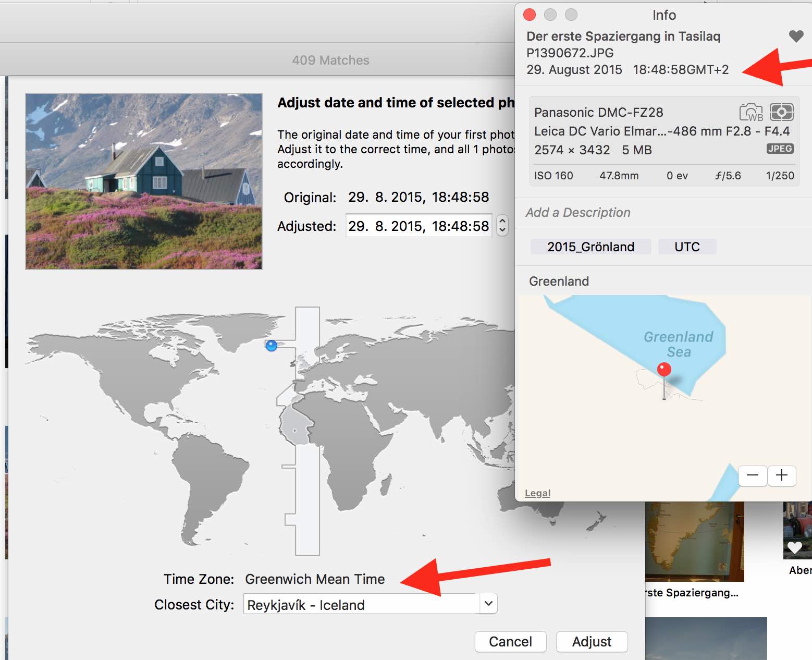
Task: Zoom in the Info map with plus
Action: coord(782,475)
